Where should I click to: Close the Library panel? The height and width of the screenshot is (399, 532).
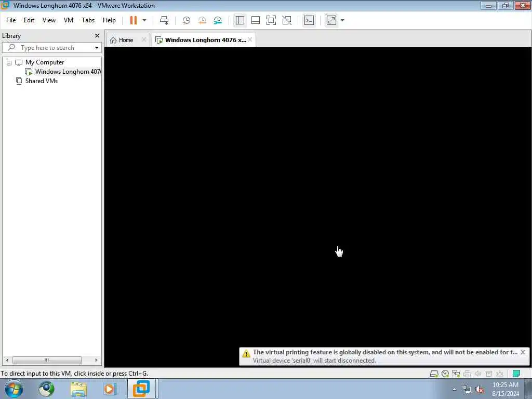[x=97, y=36]
